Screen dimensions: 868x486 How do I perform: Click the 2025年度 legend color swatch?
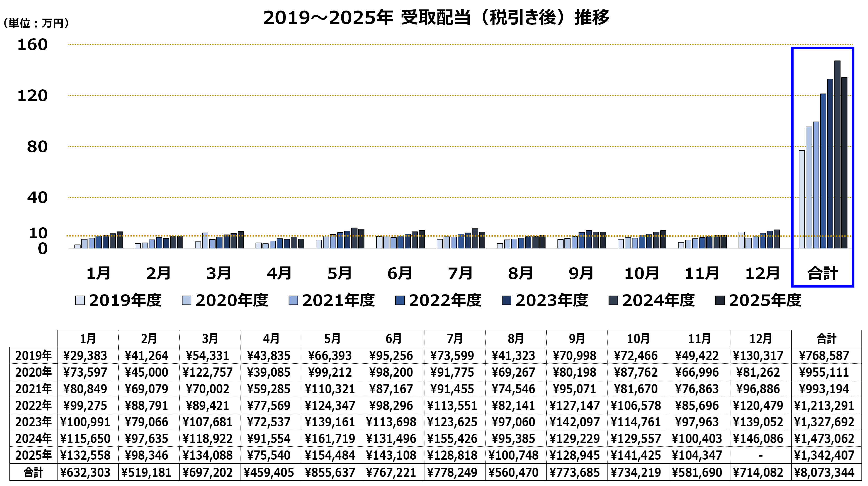click(x=720, y=300)
